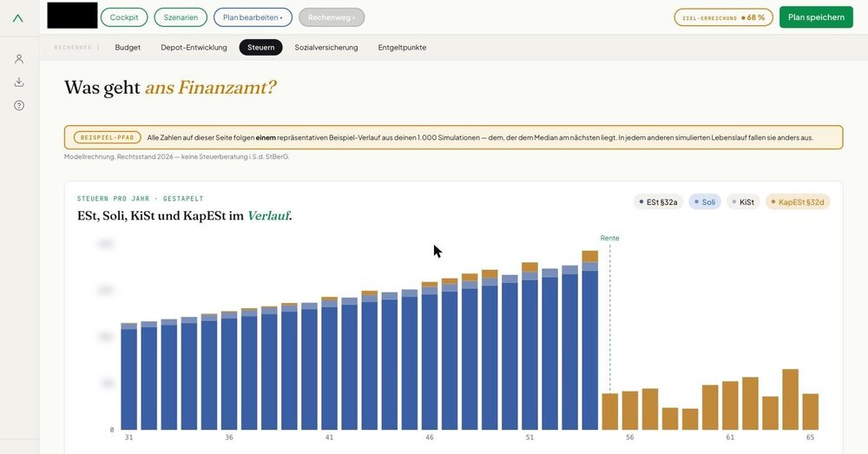Toggle the Soli legend series
Image resolution: width=868 pixels, height=454 pixels.
tap(704, 202)
